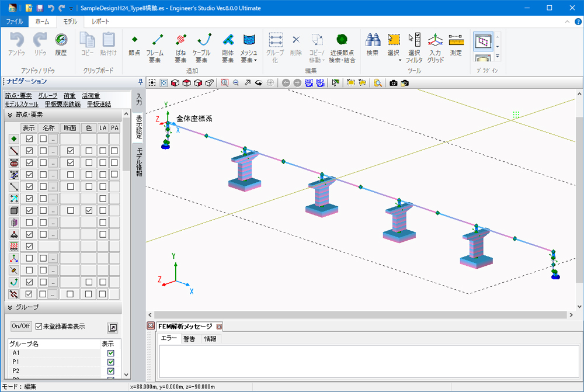584x392 pixels.
Task: Uncheck the P1 group display checkbox
Action: [110, 362]
